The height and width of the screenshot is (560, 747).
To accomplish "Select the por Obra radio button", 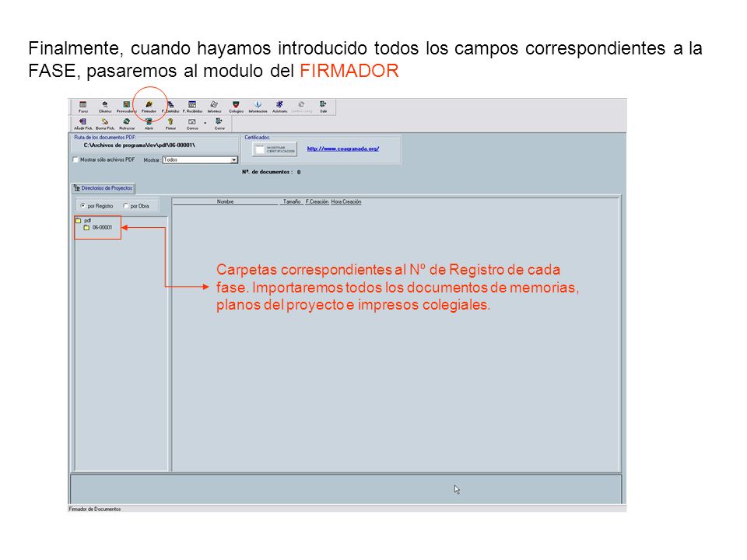I will [126, 205].
